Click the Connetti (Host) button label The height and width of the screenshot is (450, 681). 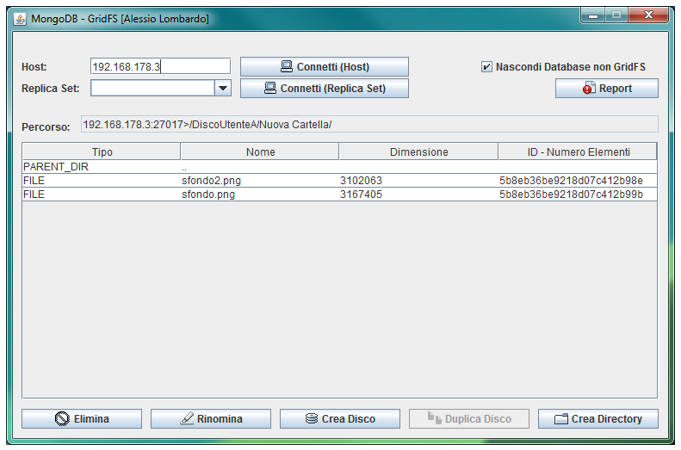333,67
